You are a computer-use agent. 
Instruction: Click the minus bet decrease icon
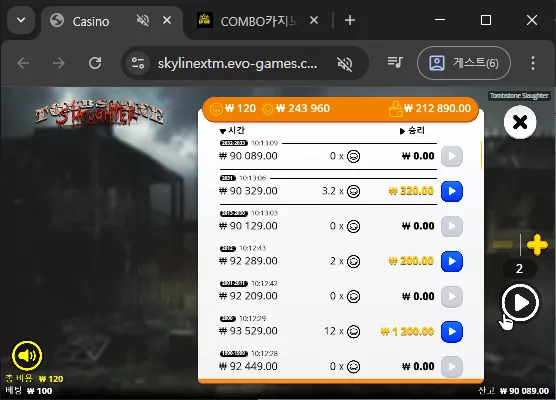(503, 245)
